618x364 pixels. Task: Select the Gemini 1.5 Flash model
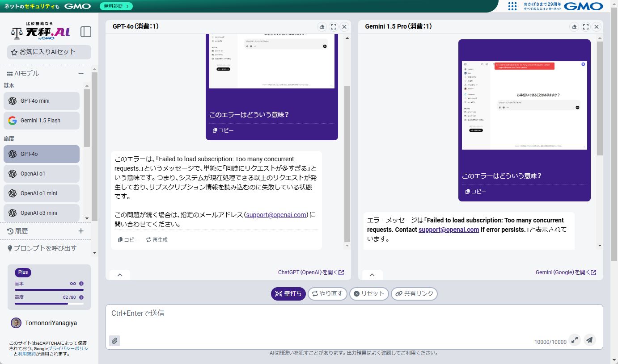[41, 121]
